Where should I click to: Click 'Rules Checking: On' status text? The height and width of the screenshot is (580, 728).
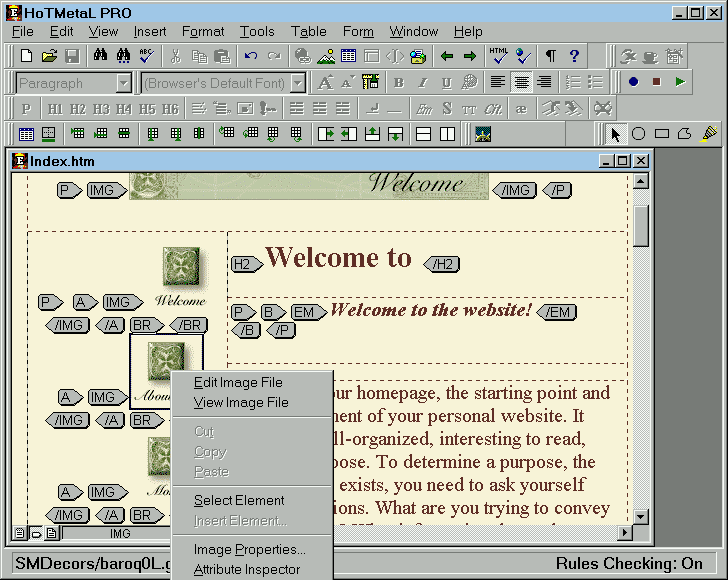pyautogui.click(x=629, y=563)
